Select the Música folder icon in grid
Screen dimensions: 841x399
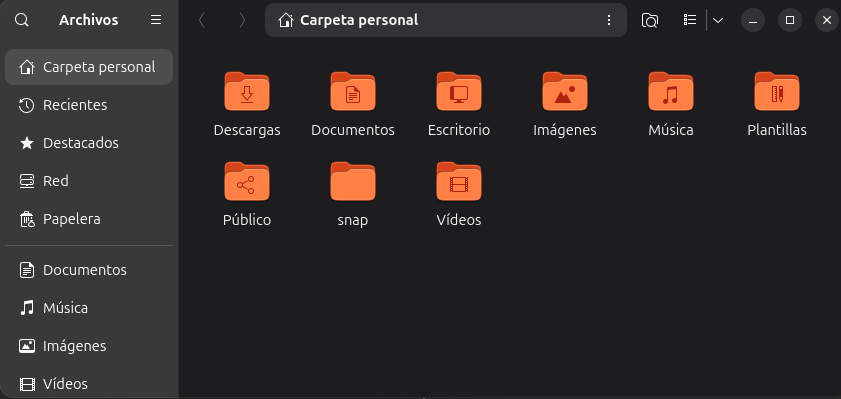point(671,92)
